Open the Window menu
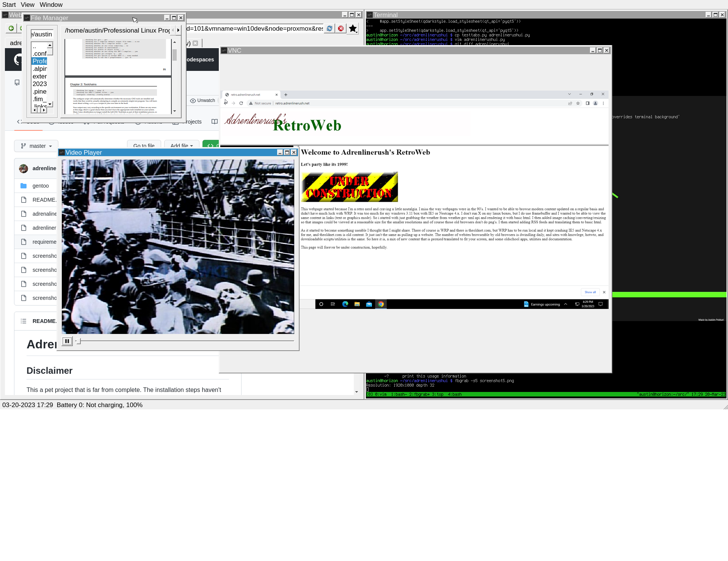 coord(51,5)
